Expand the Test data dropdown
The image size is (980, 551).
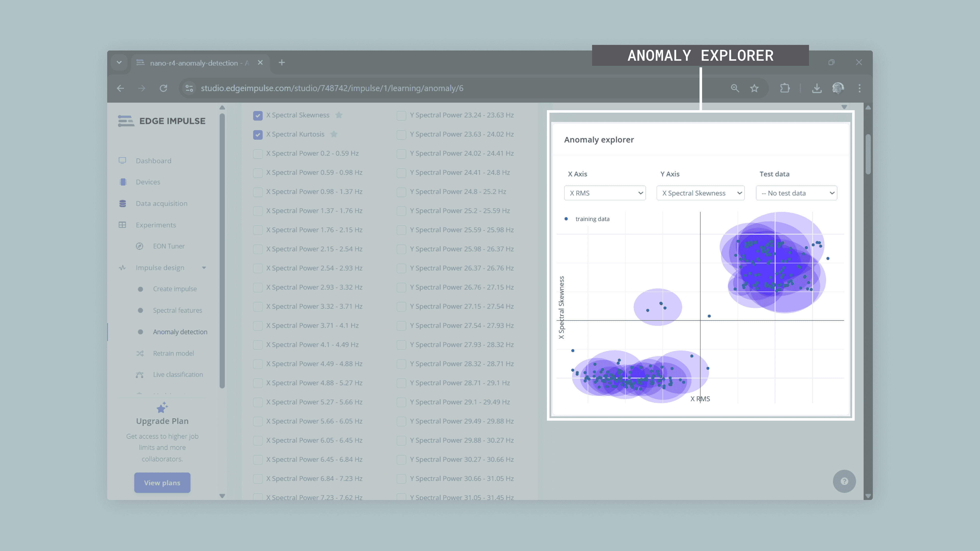[796, 193]
